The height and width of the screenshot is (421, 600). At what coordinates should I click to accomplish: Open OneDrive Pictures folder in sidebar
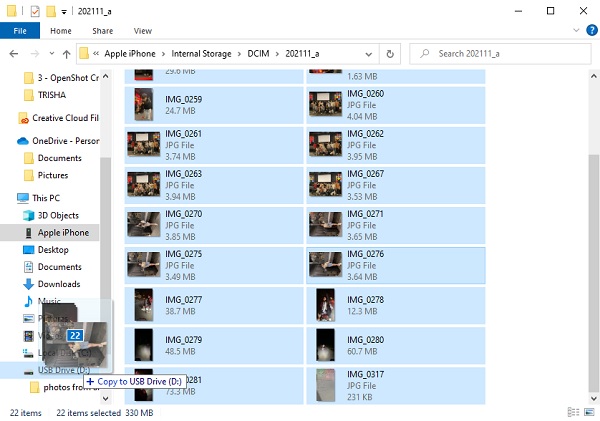[x=46, y=175]
